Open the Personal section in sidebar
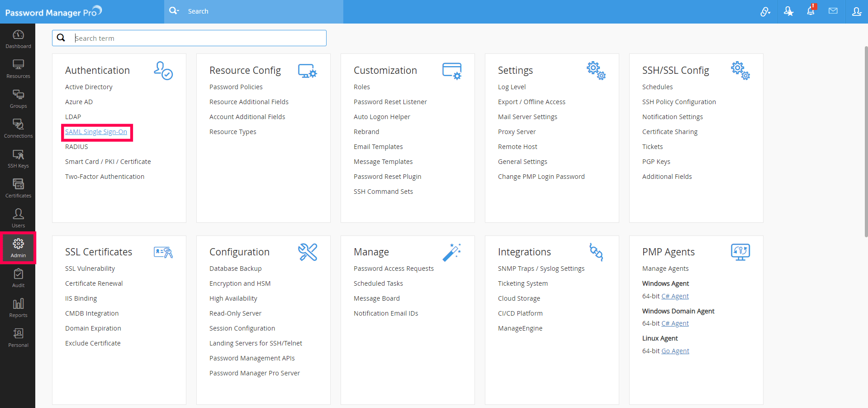Screen dimensions: 868x408 coord(18,338)
